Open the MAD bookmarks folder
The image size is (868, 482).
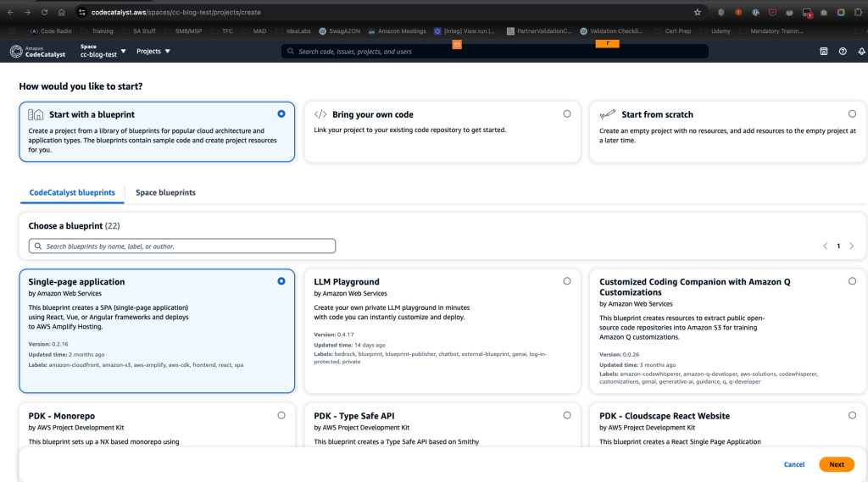click(254, 31)
